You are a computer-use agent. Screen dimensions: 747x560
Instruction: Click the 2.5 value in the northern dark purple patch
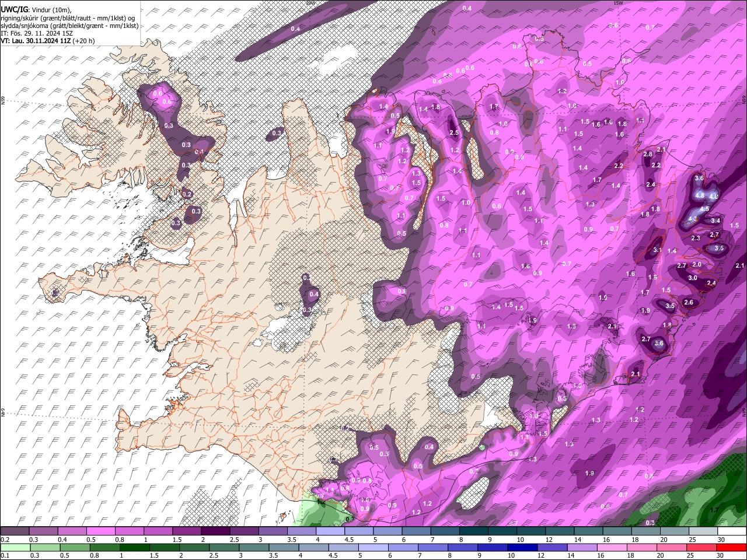455,133
